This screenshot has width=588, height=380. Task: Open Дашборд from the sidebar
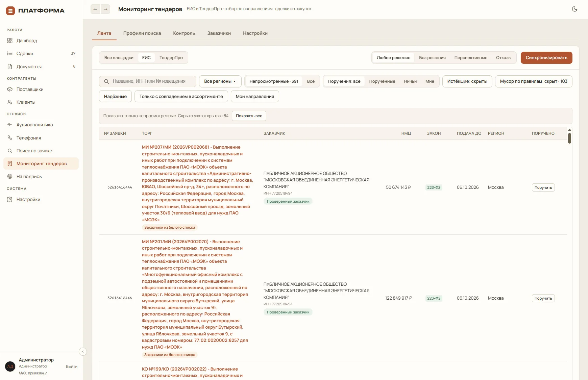click(x=41, y=41)
